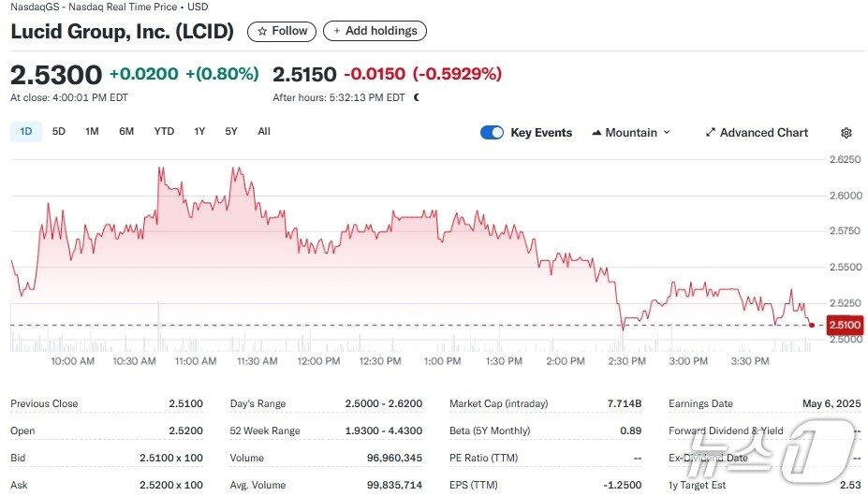Click the Mountain chart type icon
The image size is (868, 496).
[x=596, y=133]
